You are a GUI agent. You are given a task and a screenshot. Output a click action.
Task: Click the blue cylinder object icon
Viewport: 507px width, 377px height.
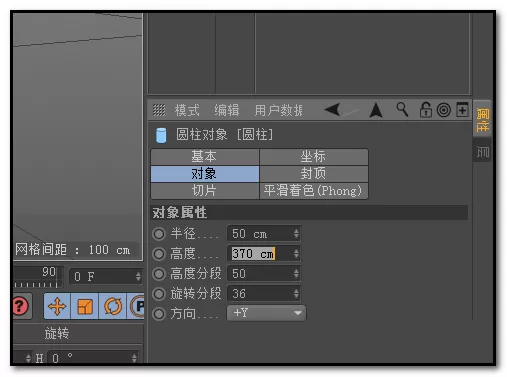coord(161,135)
